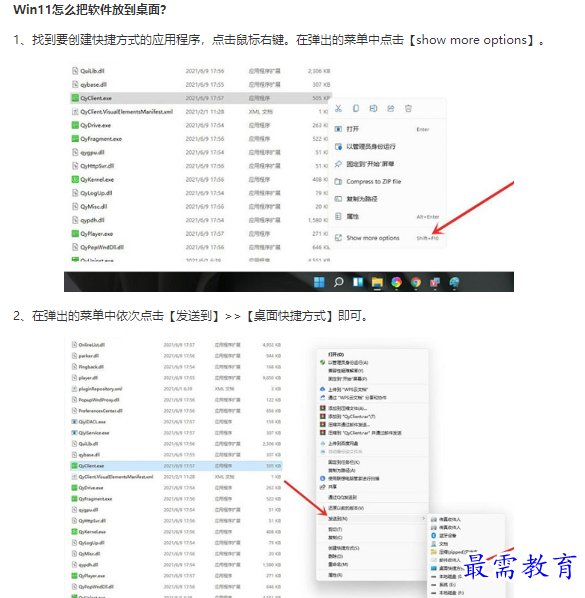Image resolution: width=585 pixels, height=598 pixels.
Task: Select Compress to ZIP file menu entry
Action: click(387, 182)
